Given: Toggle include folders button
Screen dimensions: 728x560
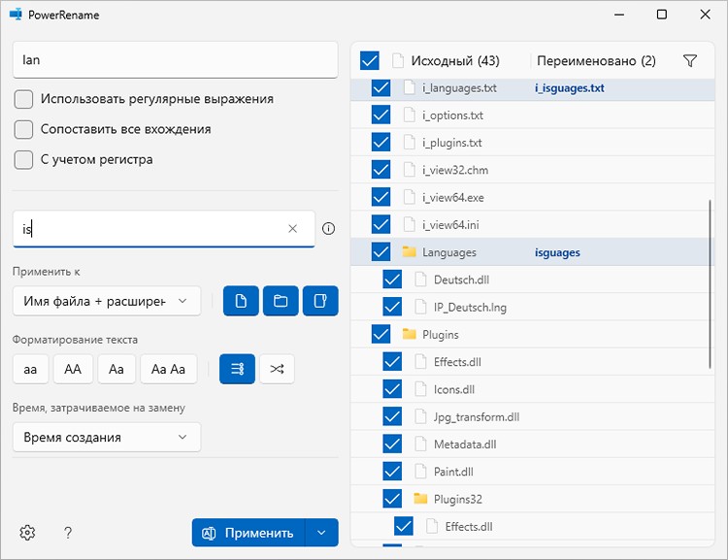Looking at the screenshot, I should pos(281,301).
